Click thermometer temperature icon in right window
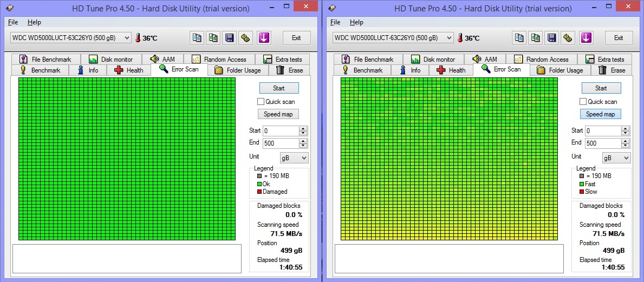 pyautogui.click(x=460, y=38)
